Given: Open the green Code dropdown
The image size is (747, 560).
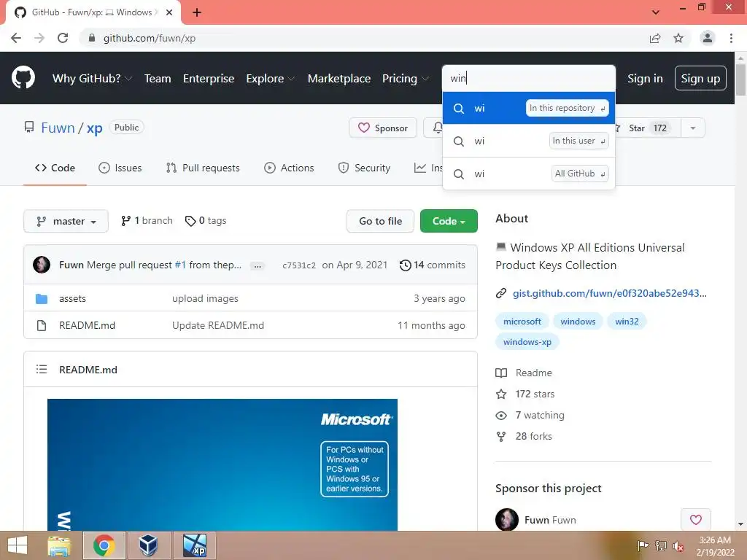Looking at the screenshot, I should 449,221.
